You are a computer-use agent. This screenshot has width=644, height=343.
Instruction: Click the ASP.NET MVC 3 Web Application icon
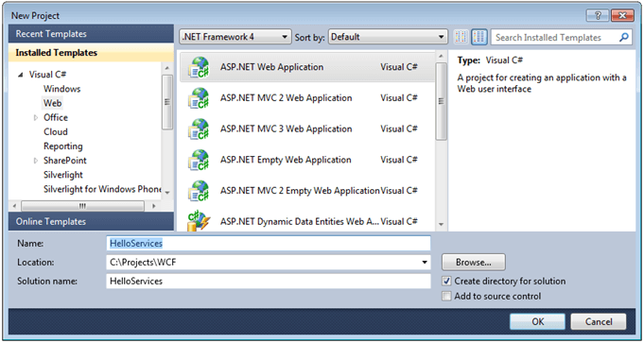[x=199, y=129]
